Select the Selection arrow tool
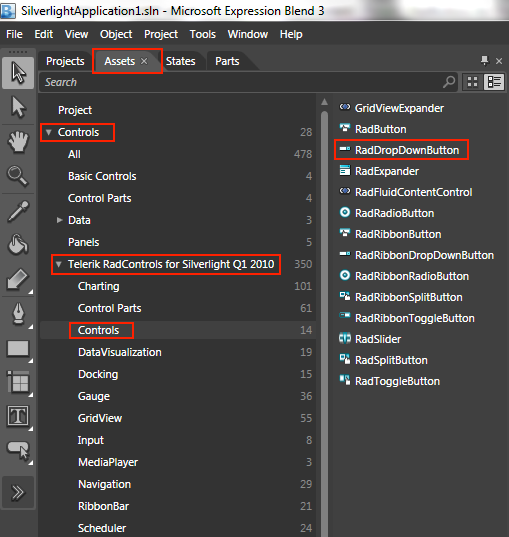Viewport: 509px width, 537px height. coord(18,73)
